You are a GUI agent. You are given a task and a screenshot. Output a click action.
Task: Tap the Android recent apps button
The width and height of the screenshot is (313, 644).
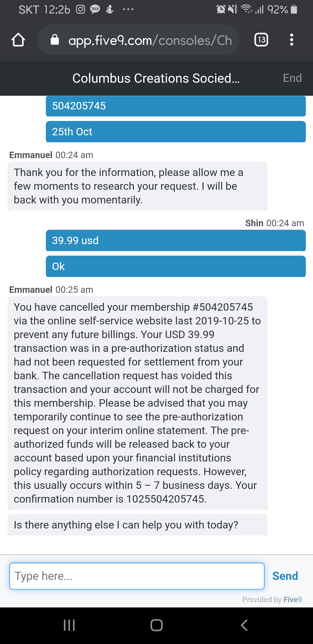(x=69, y=625)
